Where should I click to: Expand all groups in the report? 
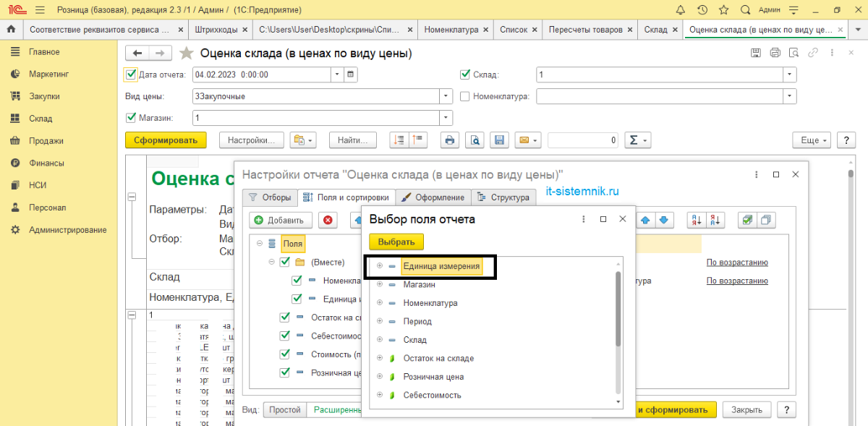pos(399,140)
